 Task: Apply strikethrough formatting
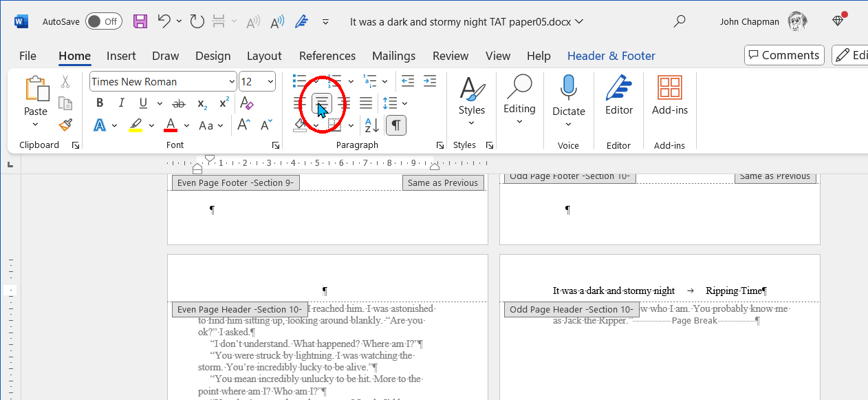[179, 103]
